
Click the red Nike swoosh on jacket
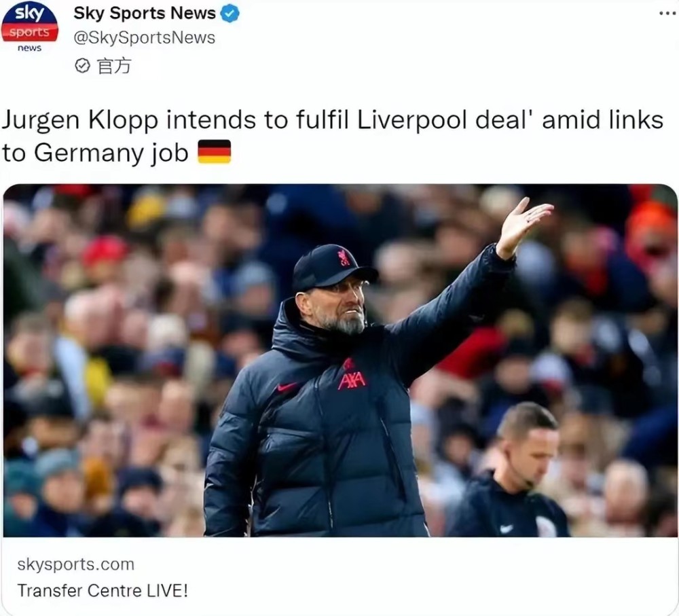[287, 386]
